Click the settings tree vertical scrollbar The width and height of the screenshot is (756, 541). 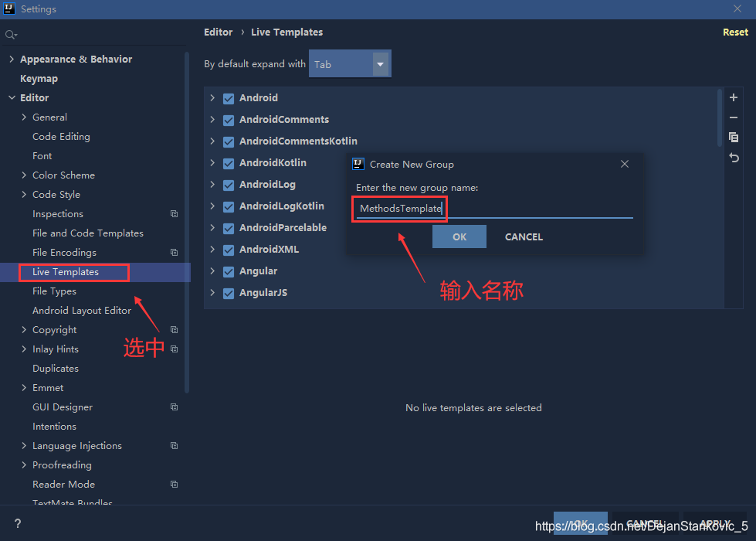pyautogui.click(x=187, y=222)
